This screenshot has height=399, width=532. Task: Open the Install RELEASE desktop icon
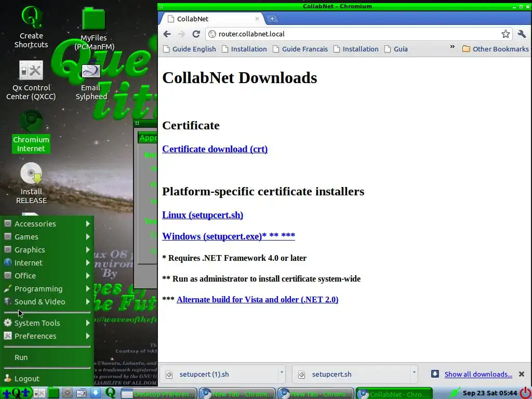click(x=31, y=183)
